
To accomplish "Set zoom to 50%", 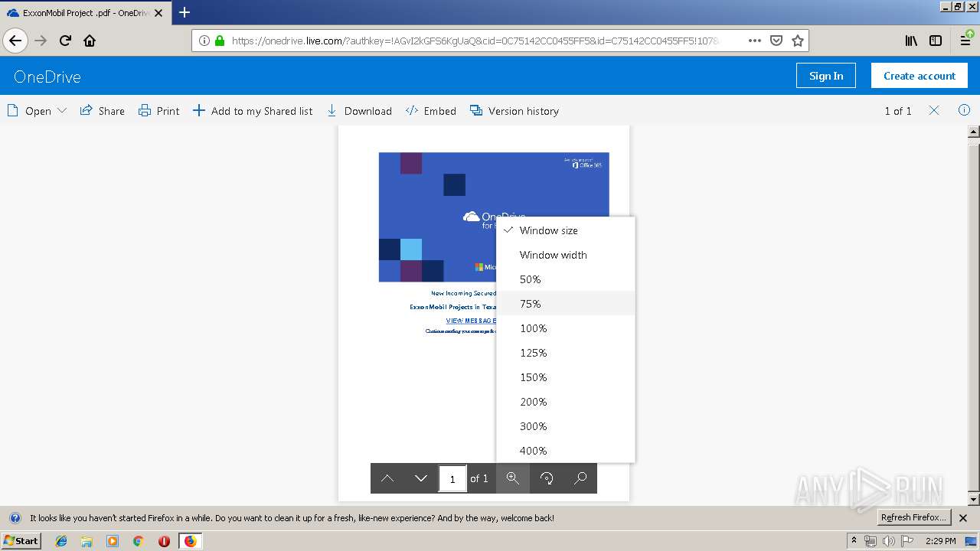I will [x=566, y=279].
